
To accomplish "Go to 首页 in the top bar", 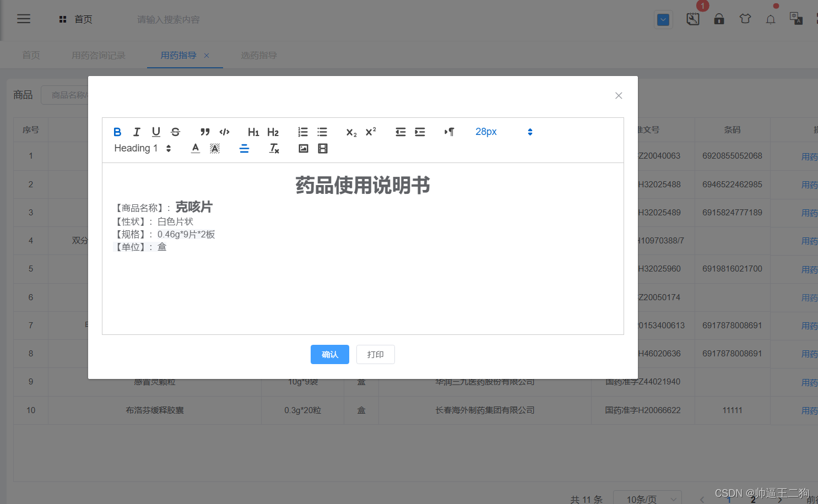I will pos(76,19).
